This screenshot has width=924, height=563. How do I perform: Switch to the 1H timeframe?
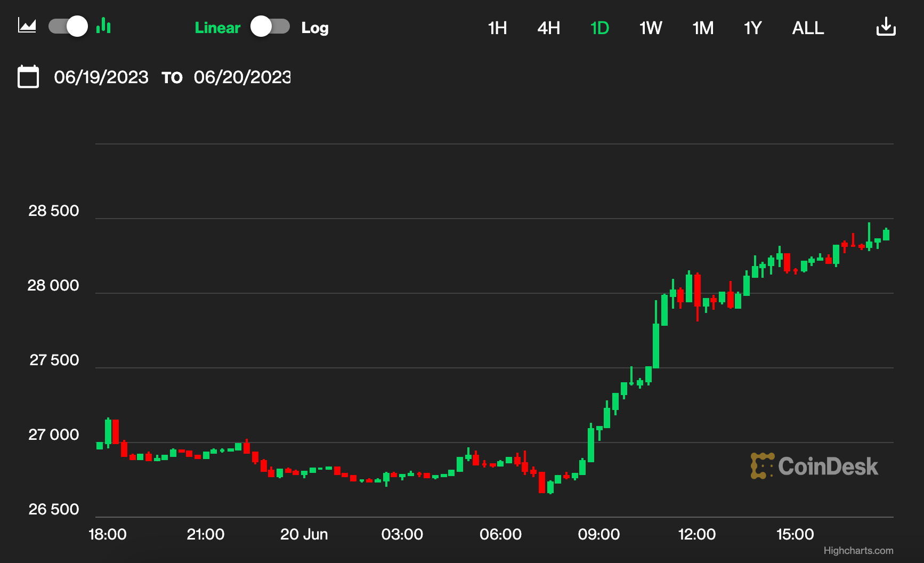498,28
